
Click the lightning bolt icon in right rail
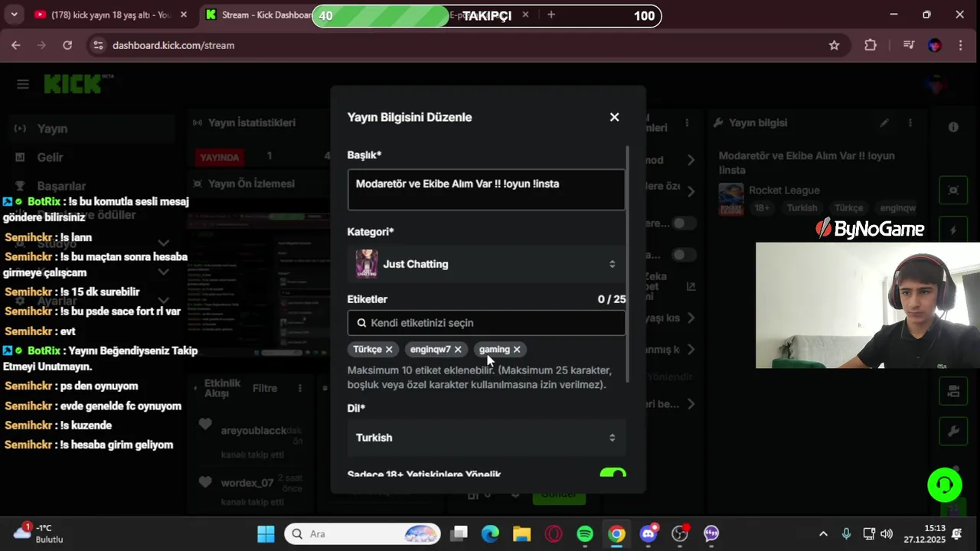[953, 230]
